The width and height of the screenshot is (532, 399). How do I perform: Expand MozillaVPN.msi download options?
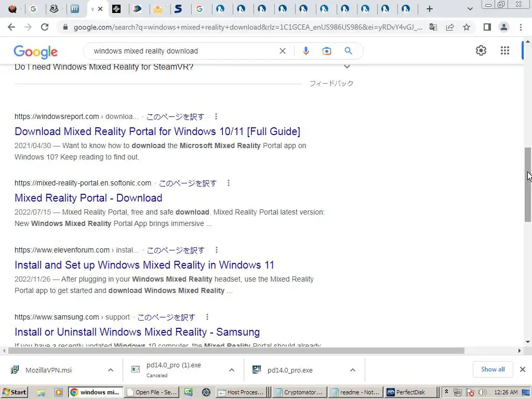pyautogui.click(x=111, y=370)
